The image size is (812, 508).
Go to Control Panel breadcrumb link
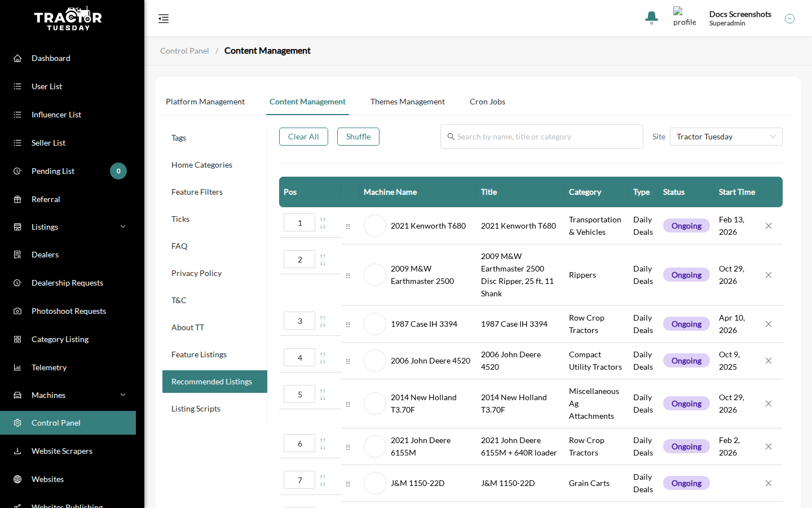click(x=184, y=51)
